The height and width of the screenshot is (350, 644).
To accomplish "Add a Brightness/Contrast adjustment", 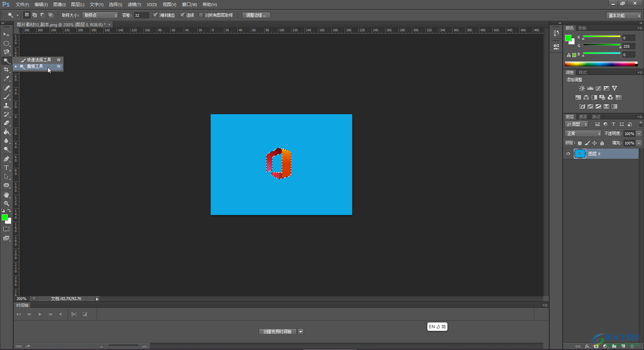I will pyautogui.click(x=582, y=88).
